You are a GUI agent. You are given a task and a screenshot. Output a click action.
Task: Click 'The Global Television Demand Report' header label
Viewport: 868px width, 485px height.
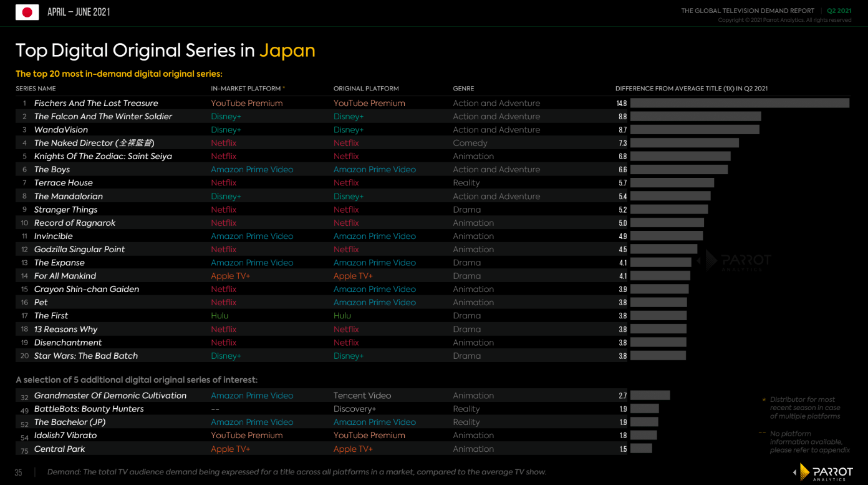coord(748,11)
